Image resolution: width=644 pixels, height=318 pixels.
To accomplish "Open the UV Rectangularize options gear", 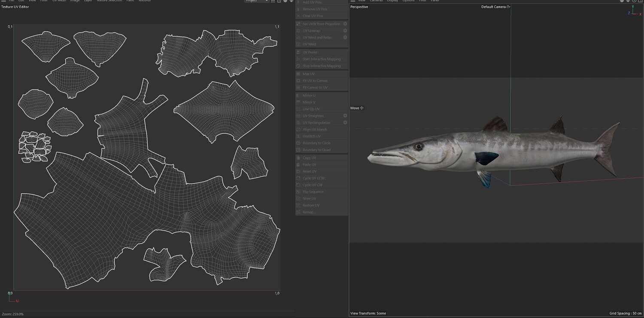I will [x=345, y=123].
